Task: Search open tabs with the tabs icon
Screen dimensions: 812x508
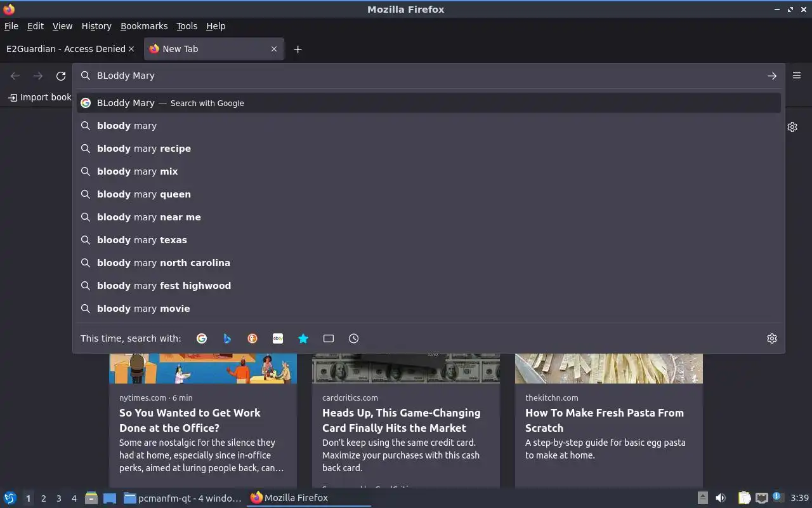Action: pyautogui.click(x=329, y=338)
